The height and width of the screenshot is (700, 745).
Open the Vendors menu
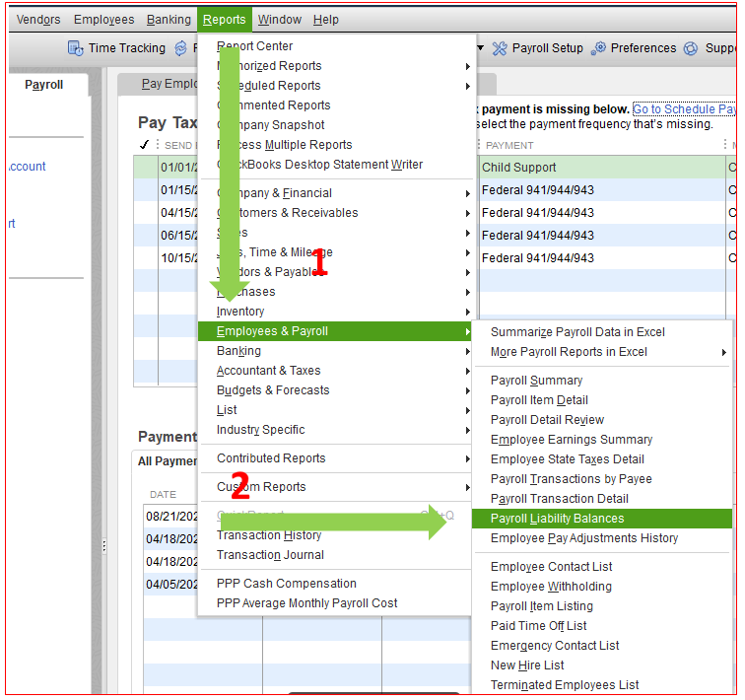[x=38, y=20]
